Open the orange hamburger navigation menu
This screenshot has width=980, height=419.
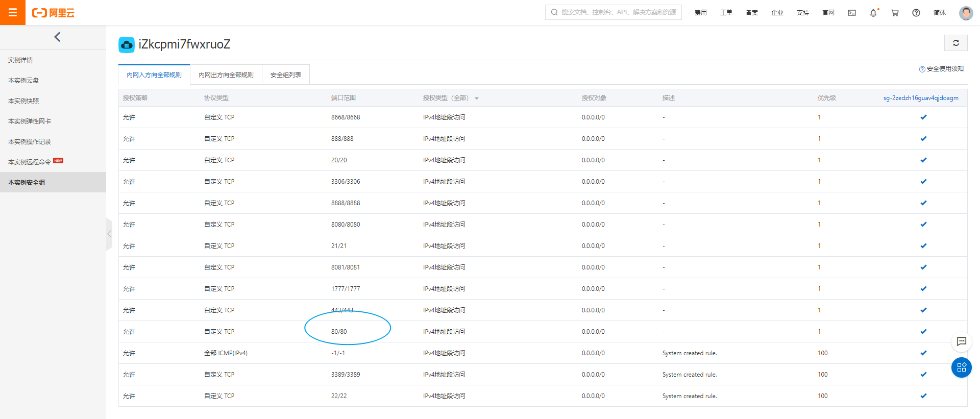tap(13, 12)
